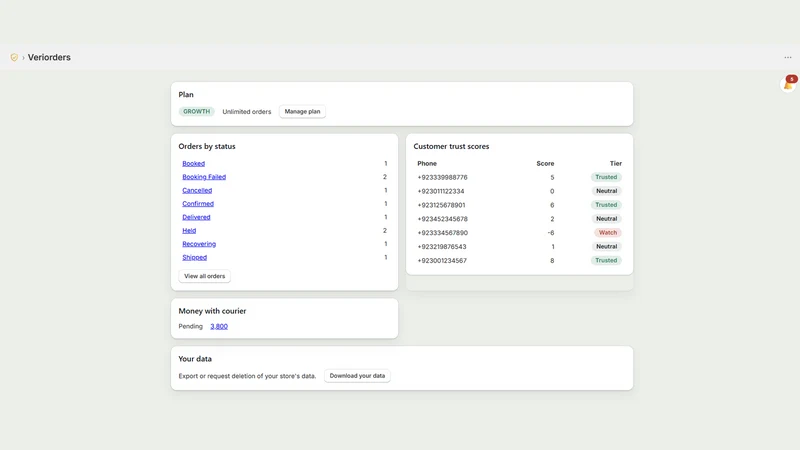800x450 pixels.
Task: Open the pending 3,800 courier amount link
Action: tap(219, 327)
